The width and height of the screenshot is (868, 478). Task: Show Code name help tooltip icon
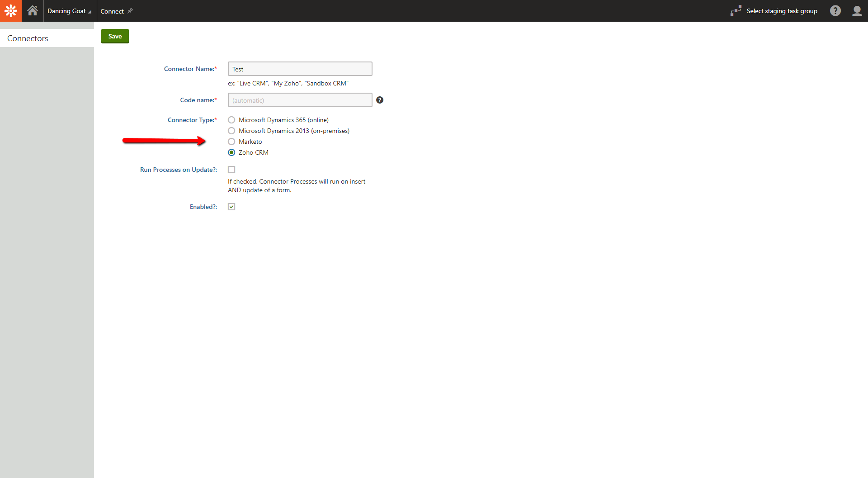coord(380,100)
